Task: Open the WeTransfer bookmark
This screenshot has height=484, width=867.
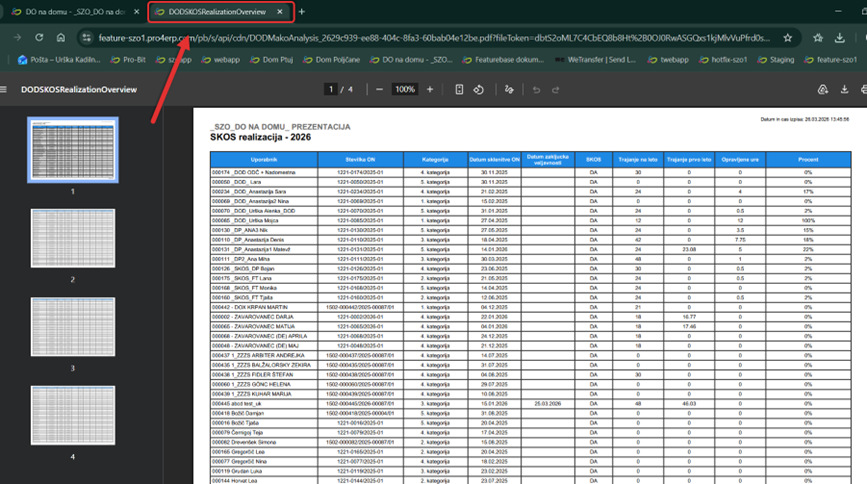Action: [595, 60]
